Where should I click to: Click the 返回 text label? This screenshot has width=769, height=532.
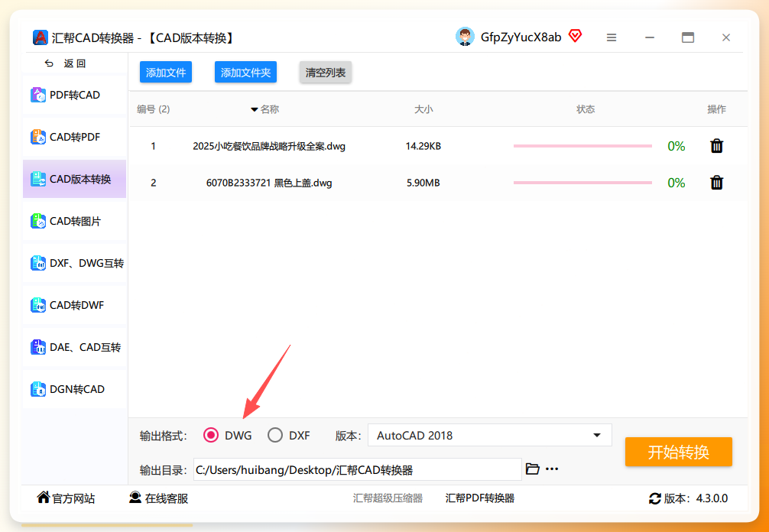[x=75, y=63]
